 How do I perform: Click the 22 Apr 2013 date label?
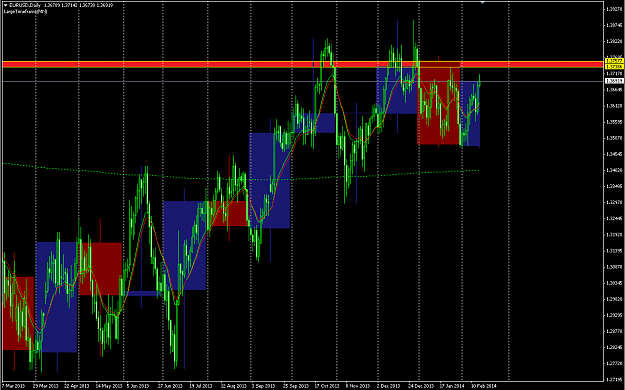[77, 386]
